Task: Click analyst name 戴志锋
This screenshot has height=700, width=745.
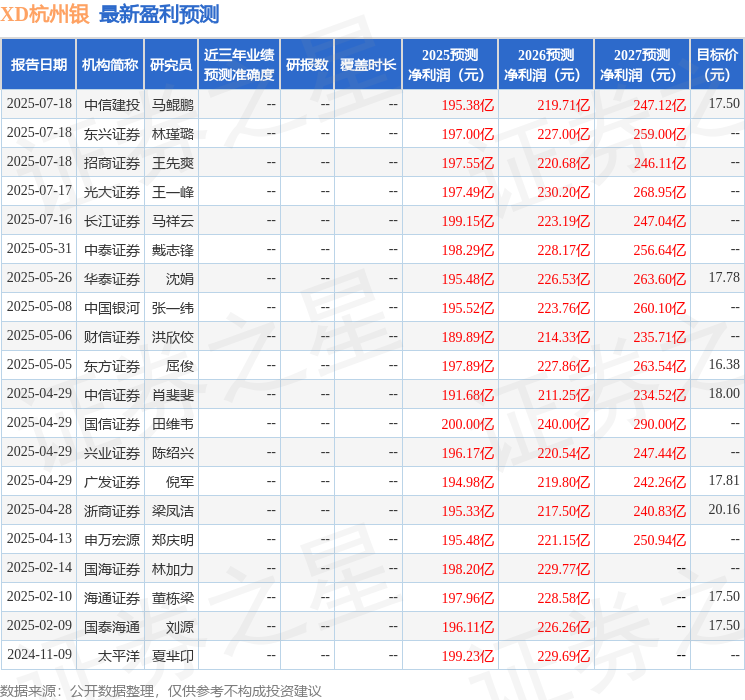Action: [x=173, y=250]
